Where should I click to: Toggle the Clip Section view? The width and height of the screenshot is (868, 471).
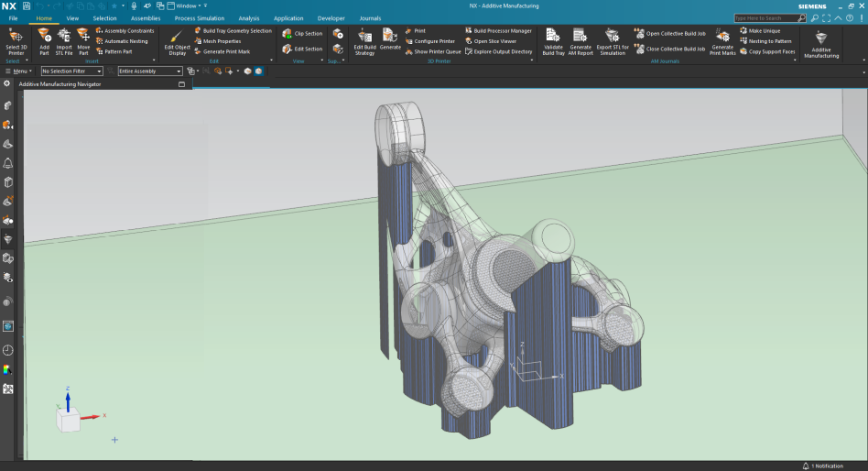(x=302, y=34)
